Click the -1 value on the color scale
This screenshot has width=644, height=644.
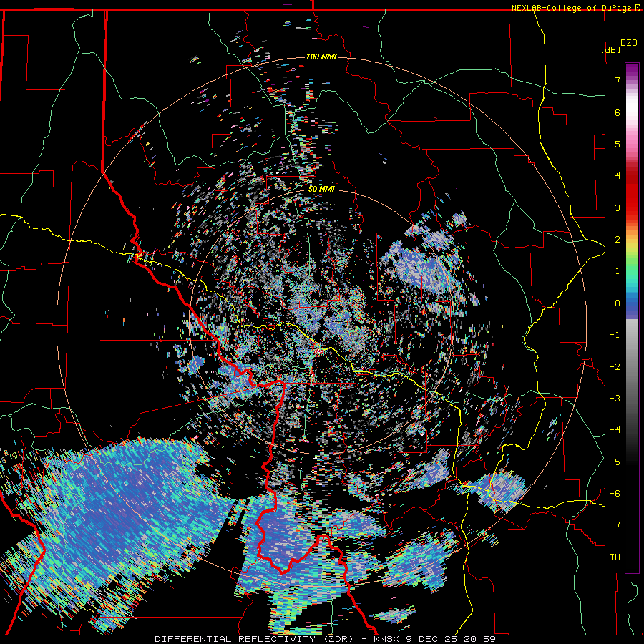pos(615,335)
